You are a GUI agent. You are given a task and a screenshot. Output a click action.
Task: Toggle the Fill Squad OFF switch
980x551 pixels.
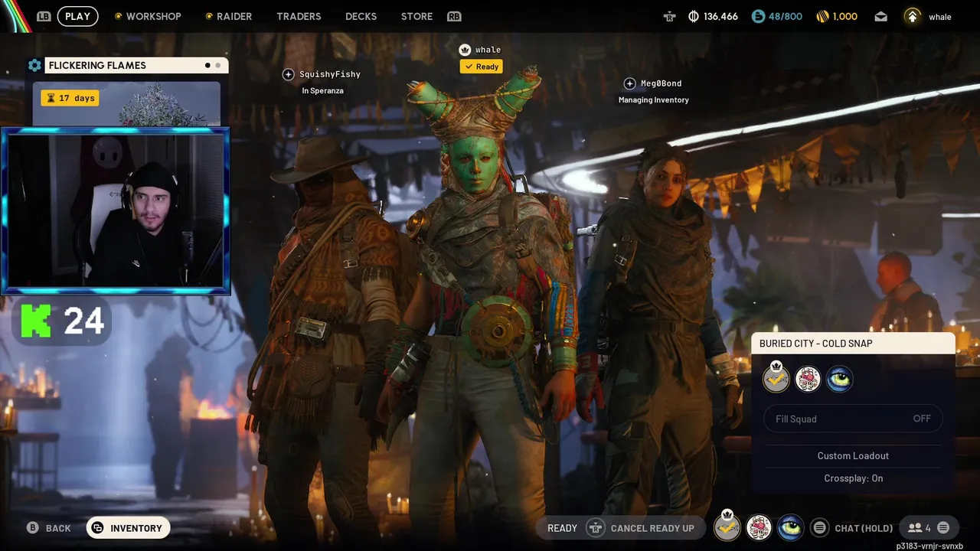click(854, 419)
